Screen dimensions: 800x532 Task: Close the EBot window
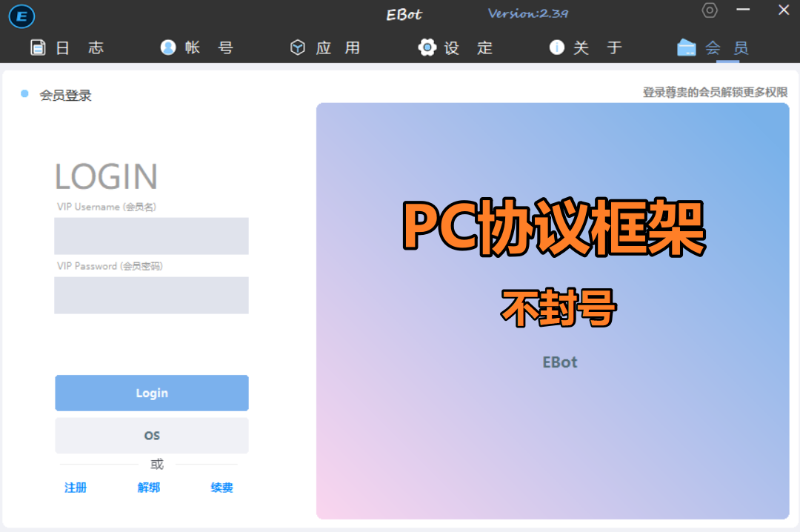tap(783, 10)
